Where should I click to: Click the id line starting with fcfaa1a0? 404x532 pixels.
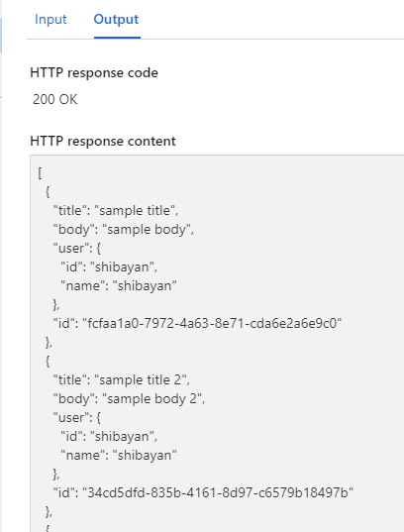[x=197, y=323]
